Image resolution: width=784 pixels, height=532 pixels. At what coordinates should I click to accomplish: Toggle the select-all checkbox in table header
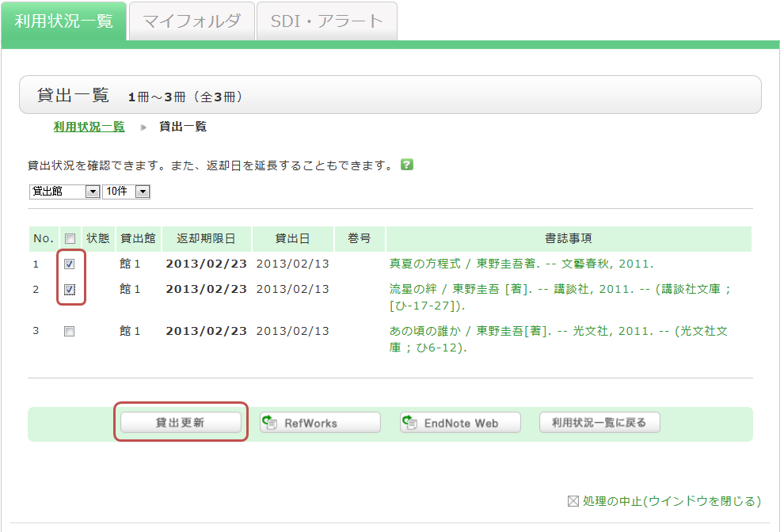tap(70, 238)
